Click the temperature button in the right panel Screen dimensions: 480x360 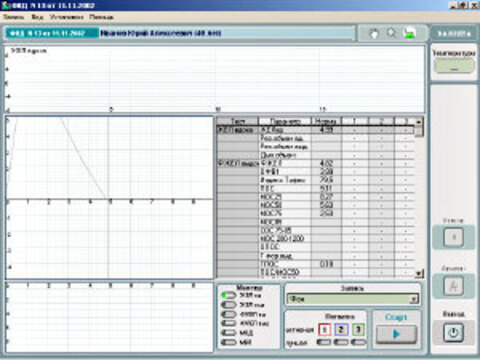454,66
